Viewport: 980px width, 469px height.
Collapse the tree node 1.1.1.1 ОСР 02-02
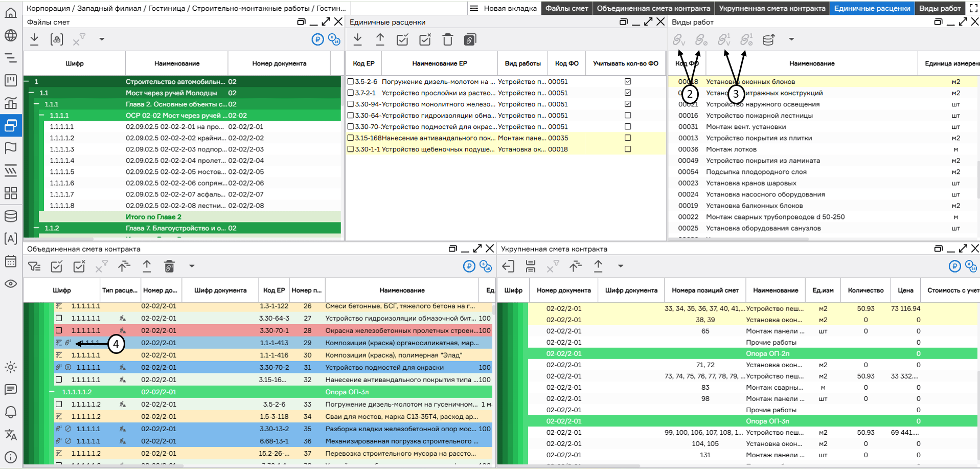tap(42, 116)
